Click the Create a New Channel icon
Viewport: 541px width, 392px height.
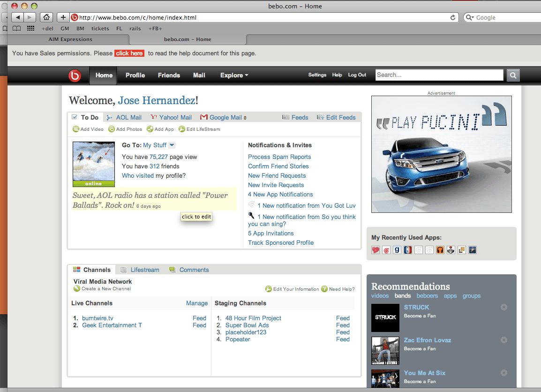[76, 288]
